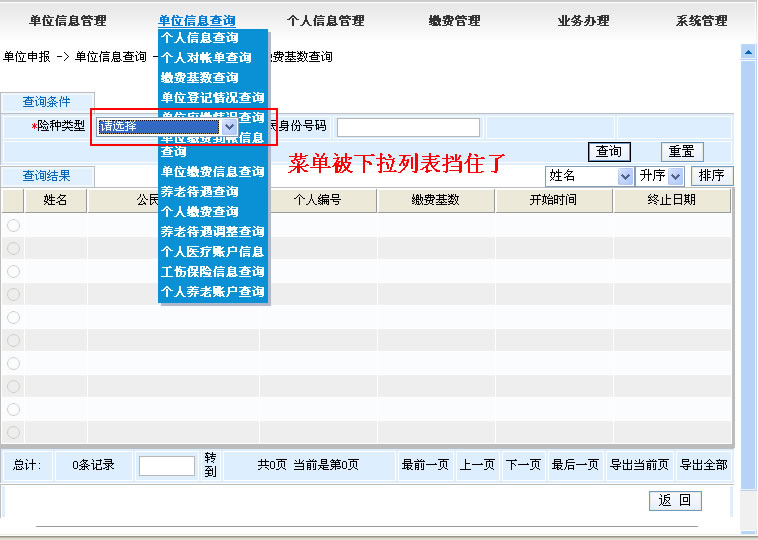Select 工伤保险信息查询 menu entry
This screenshot has width=758, height=540.
click(213, 272)
